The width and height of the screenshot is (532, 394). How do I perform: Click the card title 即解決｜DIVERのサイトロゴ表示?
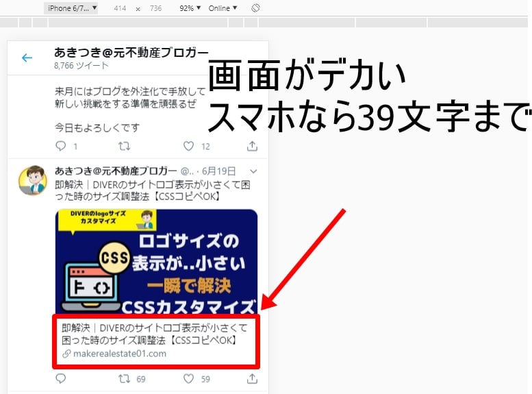coord(155,334)
